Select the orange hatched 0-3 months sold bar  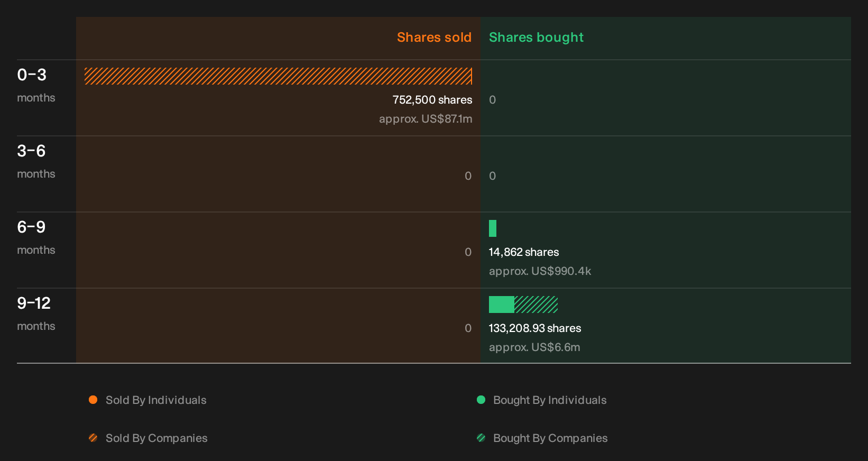(278, 76)
